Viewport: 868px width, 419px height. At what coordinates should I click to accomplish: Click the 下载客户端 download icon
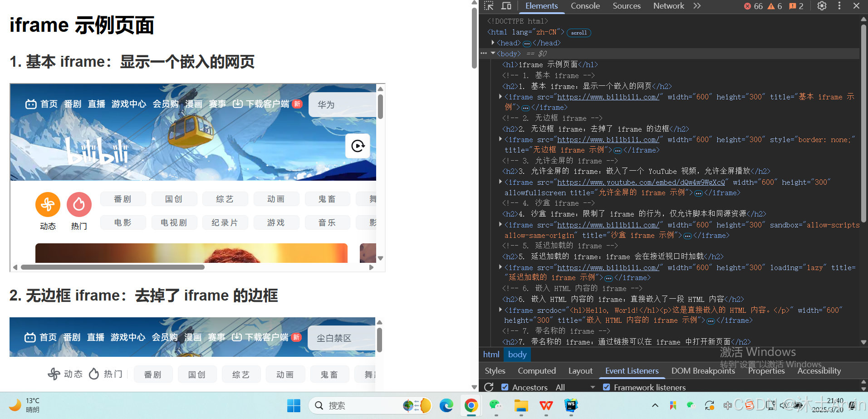238,104
